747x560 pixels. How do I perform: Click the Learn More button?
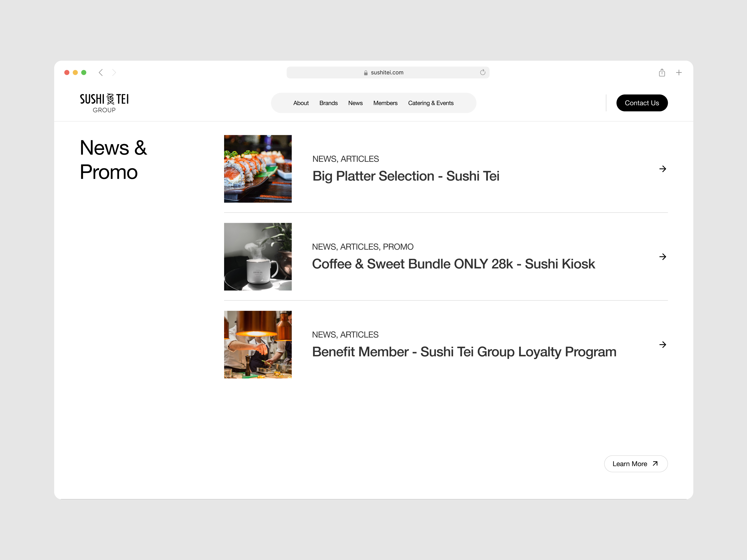(x=636, y=464)
